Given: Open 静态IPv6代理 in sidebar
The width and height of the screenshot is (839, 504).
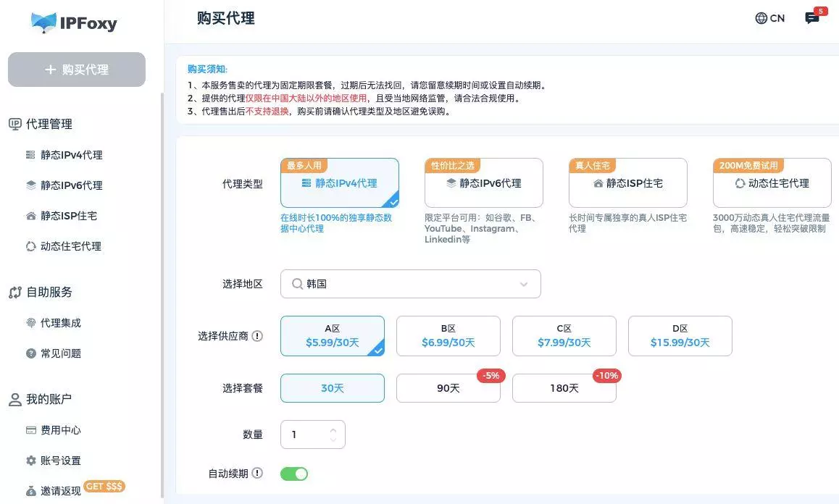Looking at the screenshot, I should 64,185.
